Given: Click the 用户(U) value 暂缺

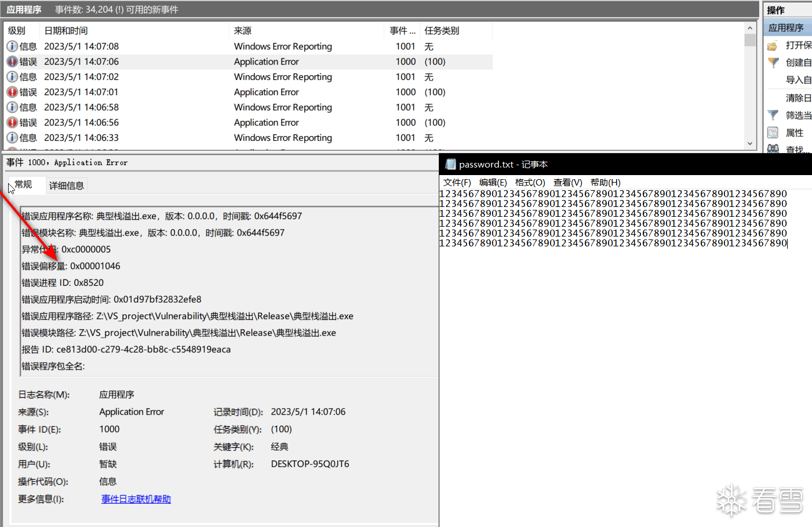Looking at the screenshot, I should coord(108,464).
